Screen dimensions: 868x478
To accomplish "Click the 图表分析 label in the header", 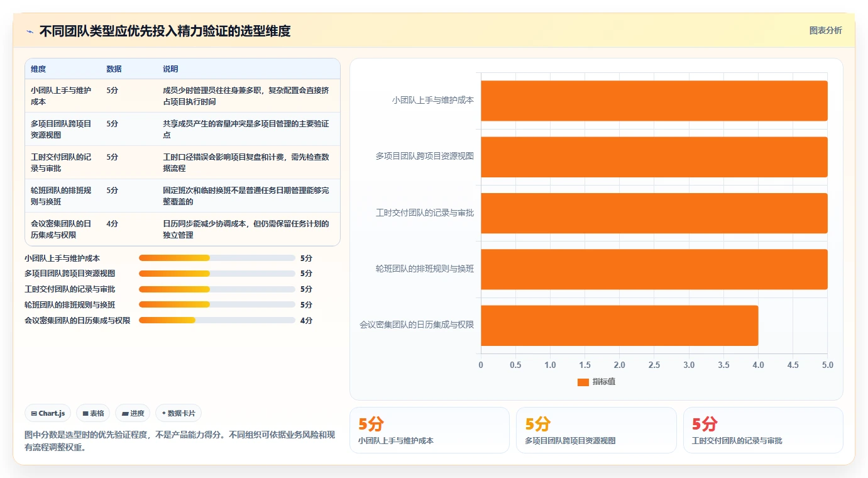I will (x=825, y=30).
